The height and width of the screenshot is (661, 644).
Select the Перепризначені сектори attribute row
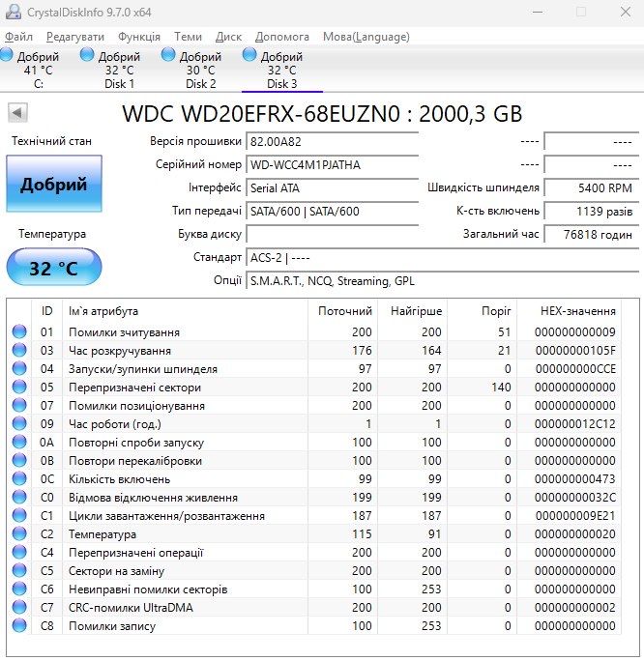pos(314,387)
